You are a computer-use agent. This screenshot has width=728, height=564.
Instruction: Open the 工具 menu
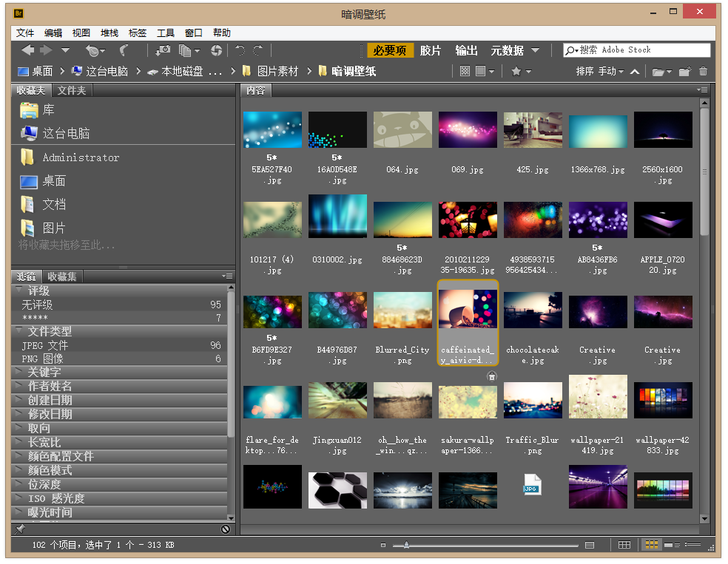[164, 33]
